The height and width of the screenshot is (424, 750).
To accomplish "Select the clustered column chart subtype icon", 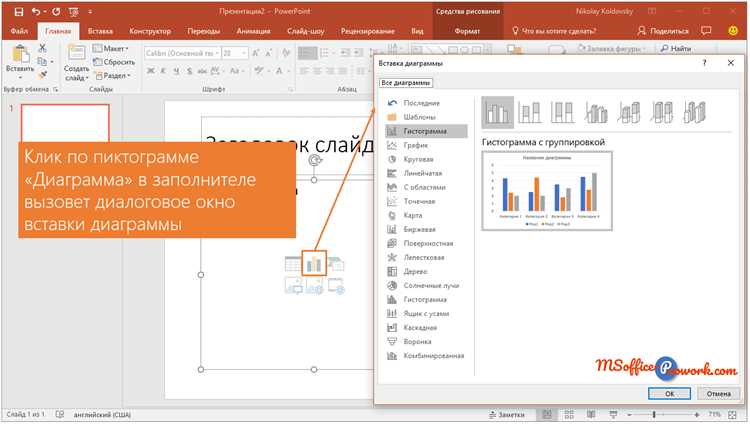I will (x=497, y=112).
